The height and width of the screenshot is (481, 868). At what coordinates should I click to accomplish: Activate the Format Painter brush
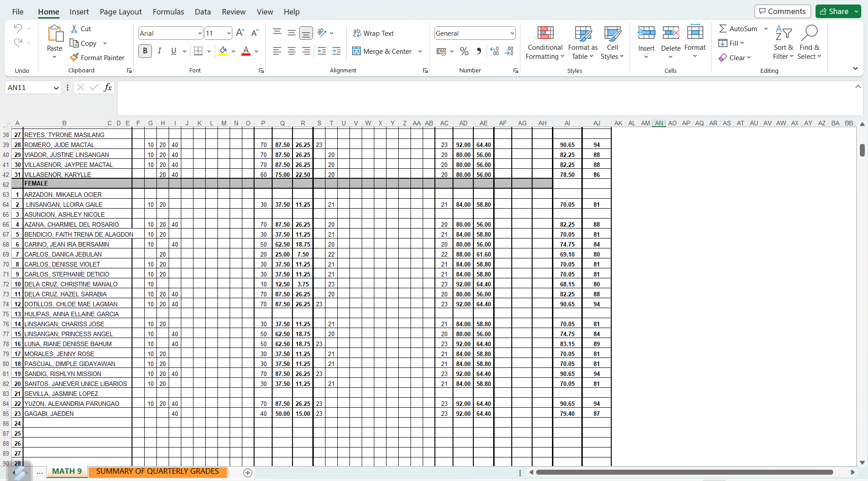pyautogui.click(x=74, y=57)
